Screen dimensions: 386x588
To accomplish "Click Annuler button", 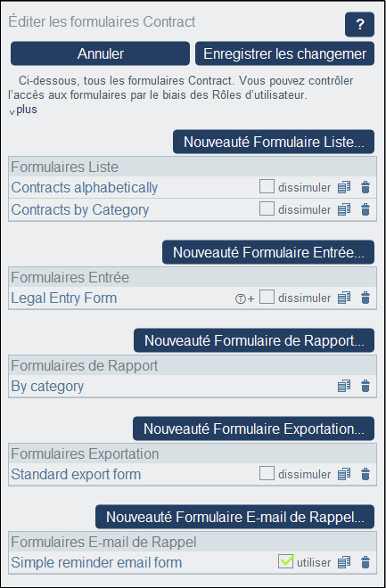I will 100,53.
